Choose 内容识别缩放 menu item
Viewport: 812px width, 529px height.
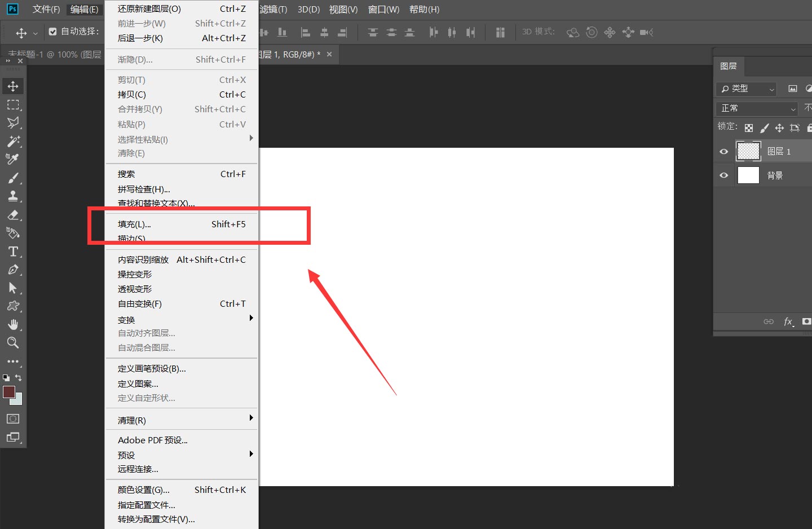coord(182,260)
